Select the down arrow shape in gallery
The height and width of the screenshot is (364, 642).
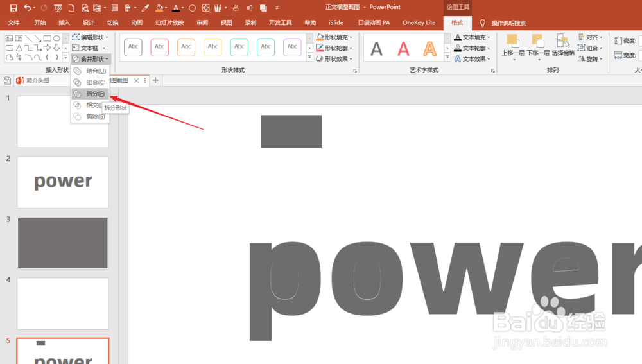point(57,48)
